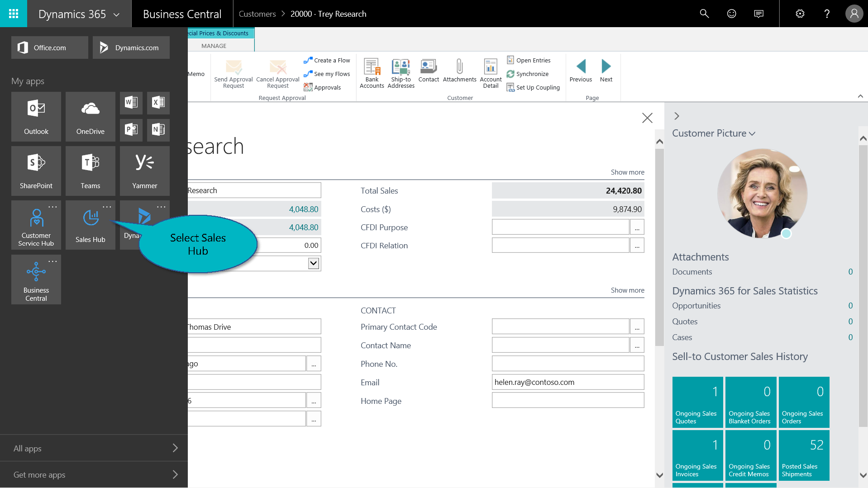Image resolution: width=868 pixels, height=488 pixels.
Task: Open the Yammer app tile
Action: [x=144, y=171]
